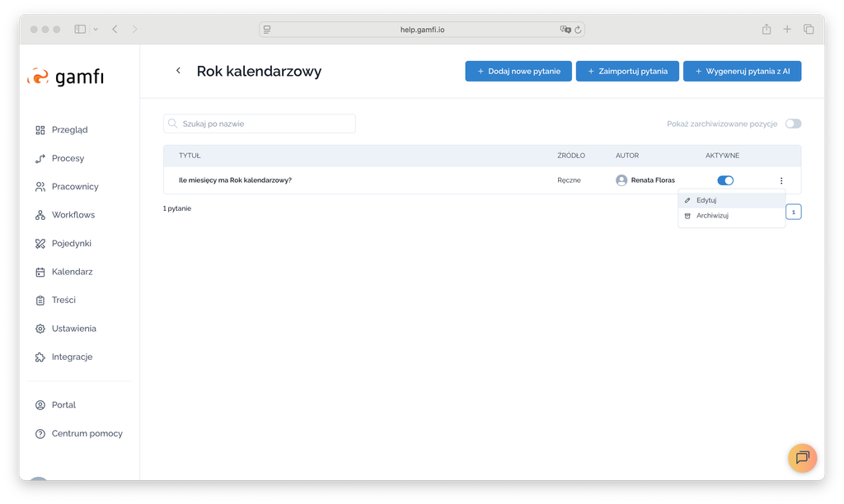Click Wygeneruj pytania z AI button
The width and height of the screenshot is (844, 504).
(x=742, y=72)
